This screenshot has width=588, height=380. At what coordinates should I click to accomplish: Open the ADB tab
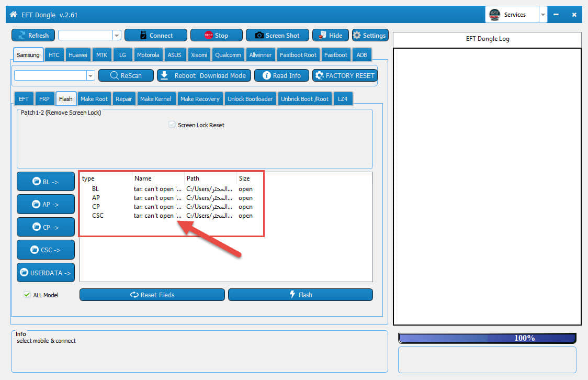(362, 55)
